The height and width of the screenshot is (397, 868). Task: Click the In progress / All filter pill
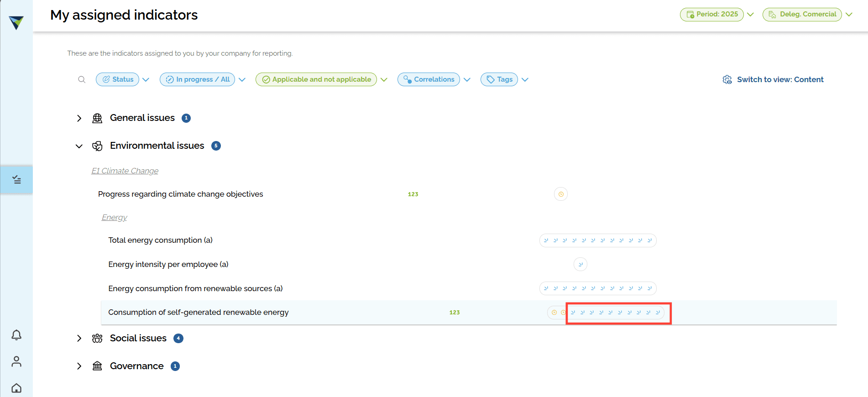(x=197, y=79)
